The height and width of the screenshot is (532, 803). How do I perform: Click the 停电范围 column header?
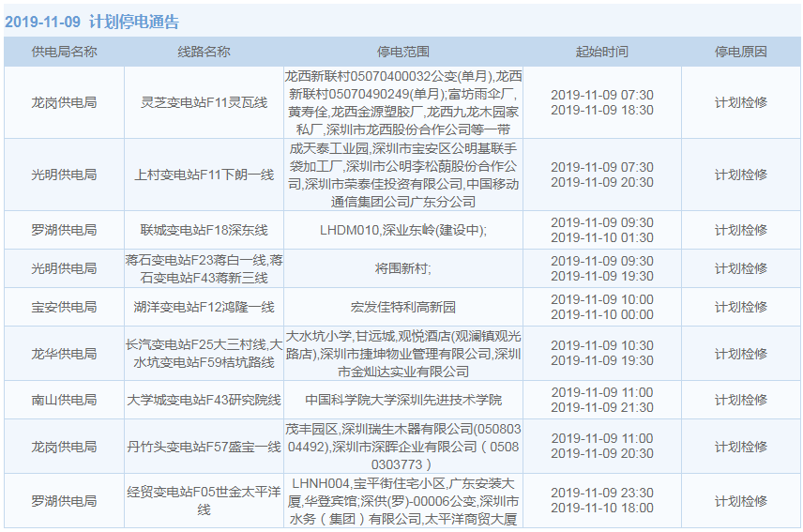click(402, 53)
